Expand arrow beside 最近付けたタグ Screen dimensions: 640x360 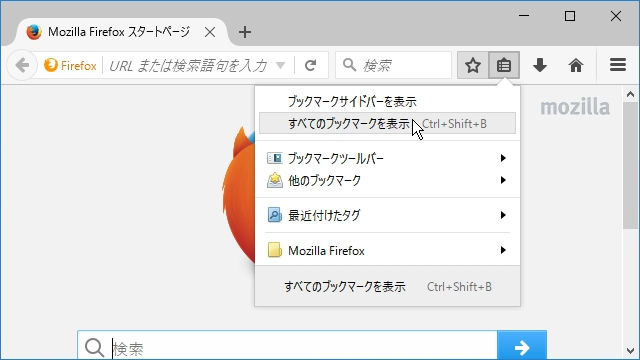pos(503,215)
